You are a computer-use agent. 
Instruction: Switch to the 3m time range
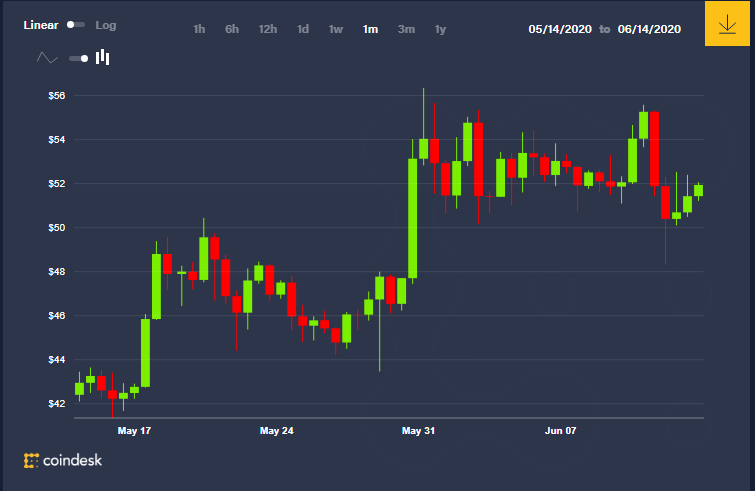tap(406, 29)
